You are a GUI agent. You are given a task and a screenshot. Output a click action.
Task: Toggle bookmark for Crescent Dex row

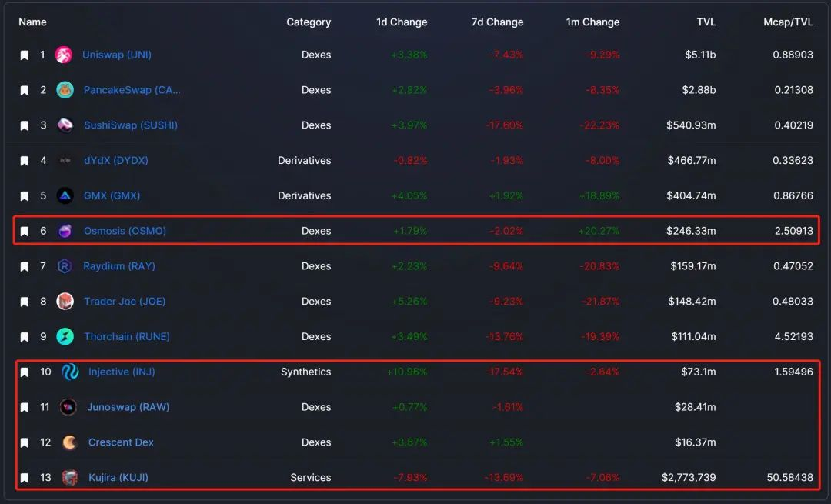point(25,443)
